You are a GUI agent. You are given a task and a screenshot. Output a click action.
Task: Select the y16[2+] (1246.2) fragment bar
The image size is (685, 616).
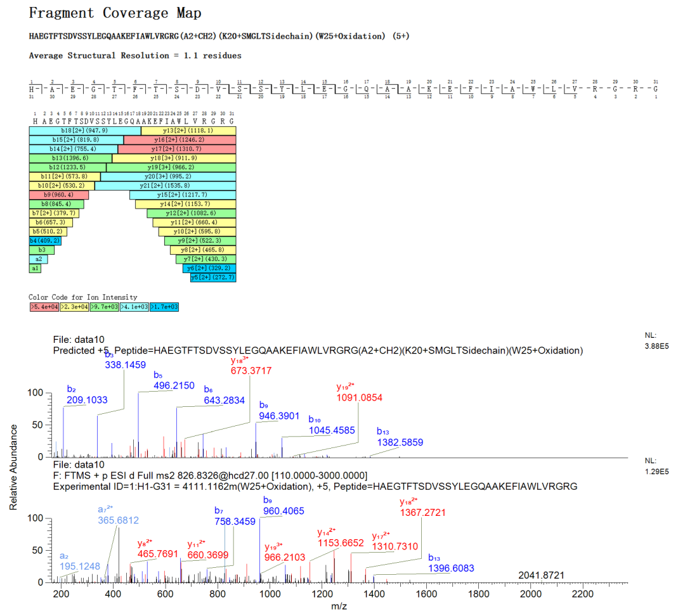click(179, 139)
